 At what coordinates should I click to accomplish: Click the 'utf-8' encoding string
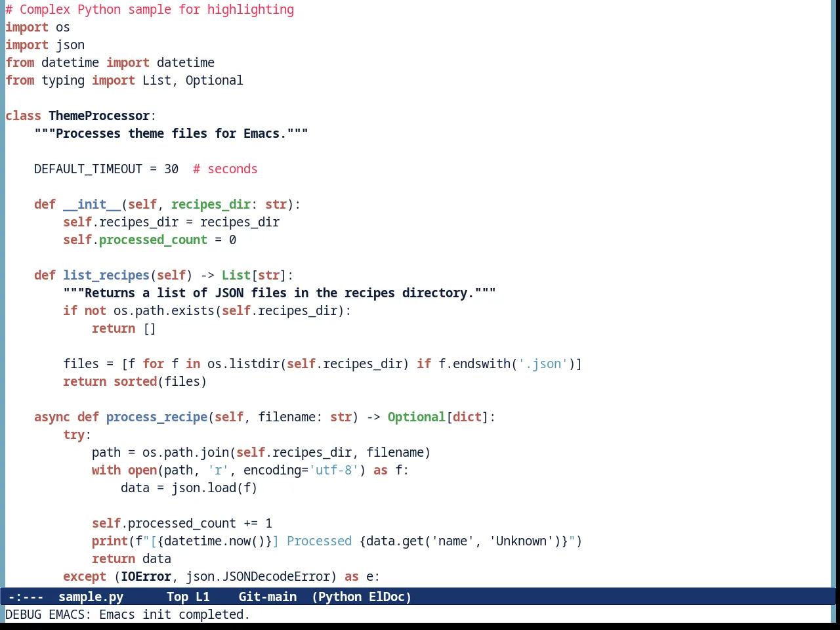click(333, 471)
